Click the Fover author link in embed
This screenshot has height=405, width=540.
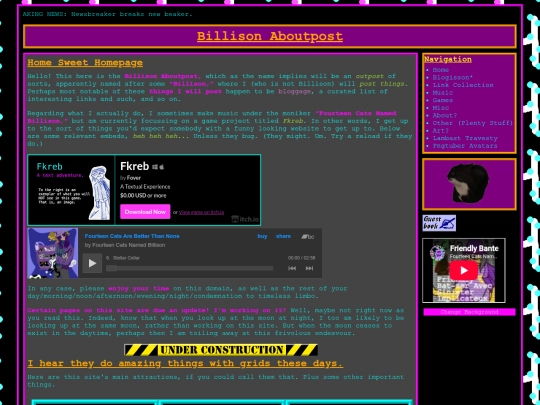click(134, 178)
